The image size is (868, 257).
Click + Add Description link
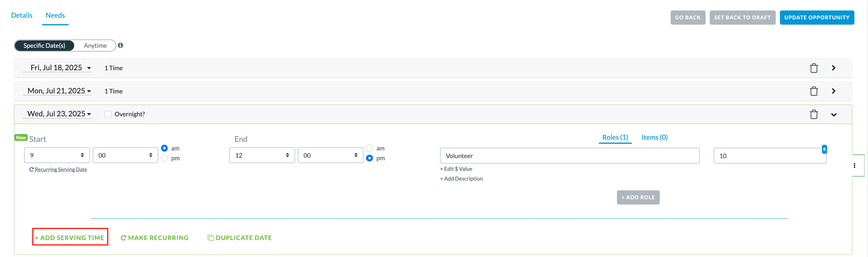pyautogui.click(x=461, y=178)
